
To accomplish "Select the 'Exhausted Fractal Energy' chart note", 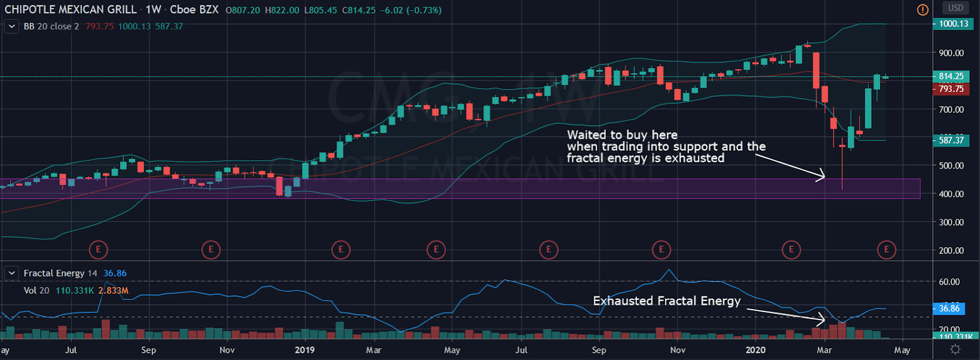I will tap(666, 301).
